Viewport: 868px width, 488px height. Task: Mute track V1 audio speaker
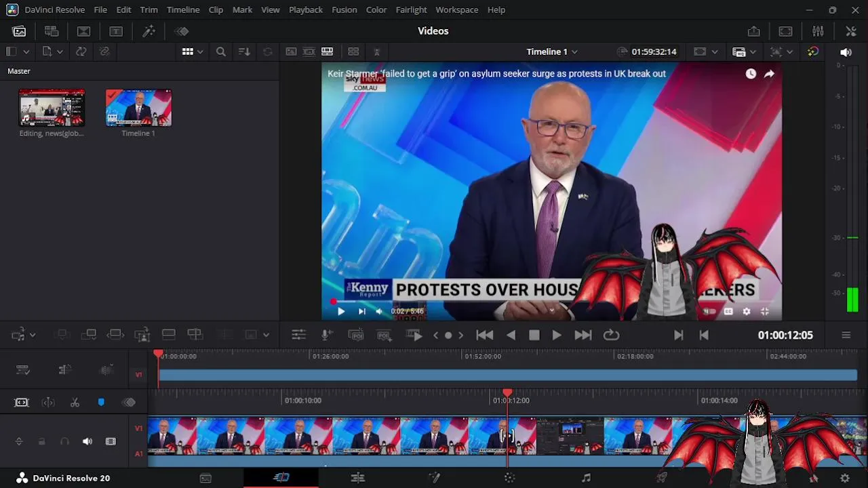coord(87,441)
